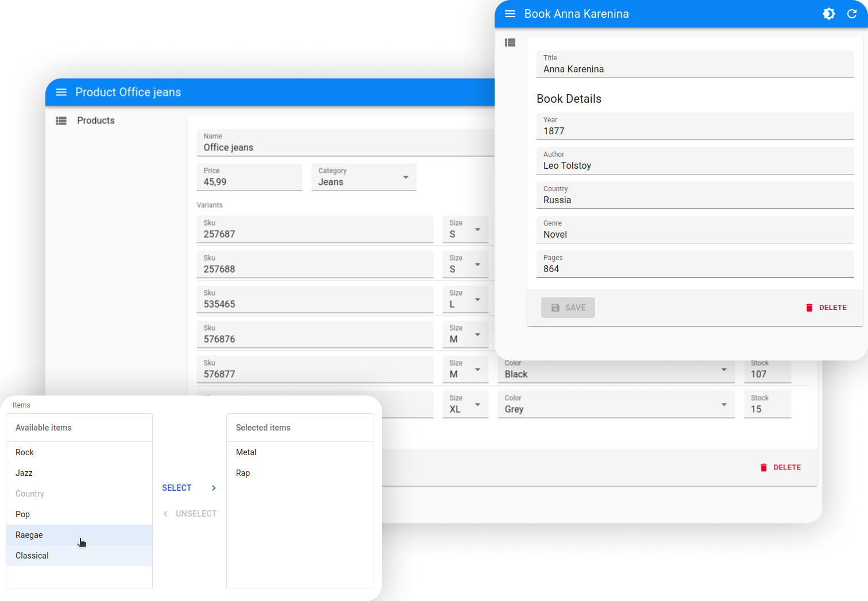Select Pop in Available items
This screenshot has width=868, height=601.
point(79,514)
